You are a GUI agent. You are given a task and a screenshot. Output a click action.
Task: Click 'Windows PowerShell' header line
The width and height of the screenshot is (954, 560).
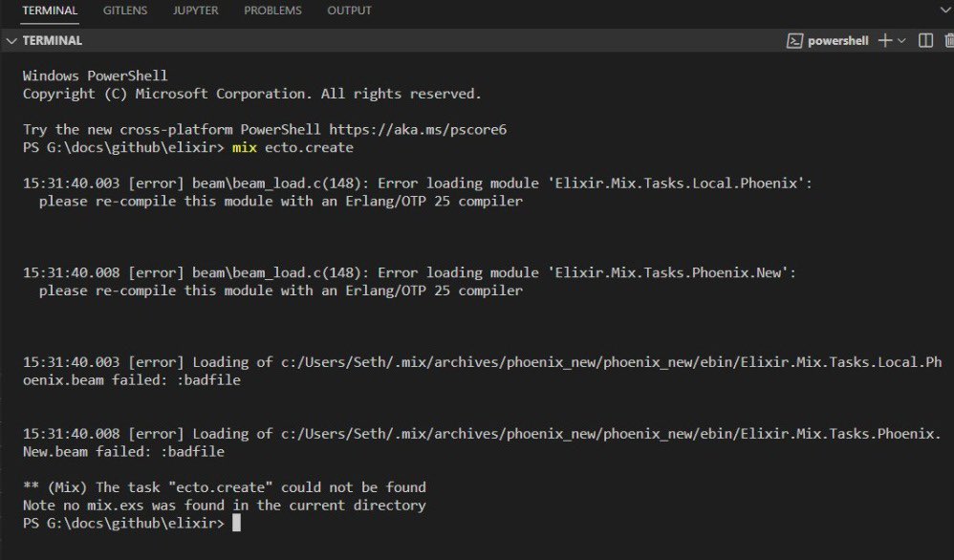click(x=95, y=76)
